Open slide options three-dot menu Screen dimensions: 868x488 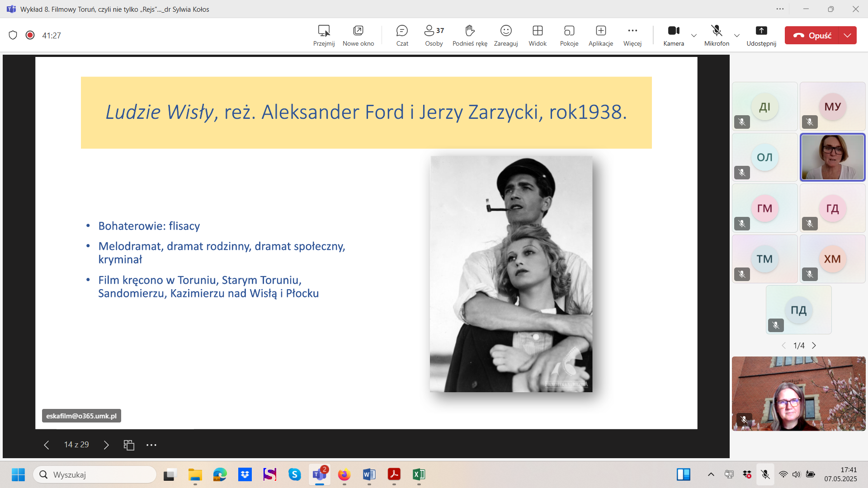pos(151,445)
